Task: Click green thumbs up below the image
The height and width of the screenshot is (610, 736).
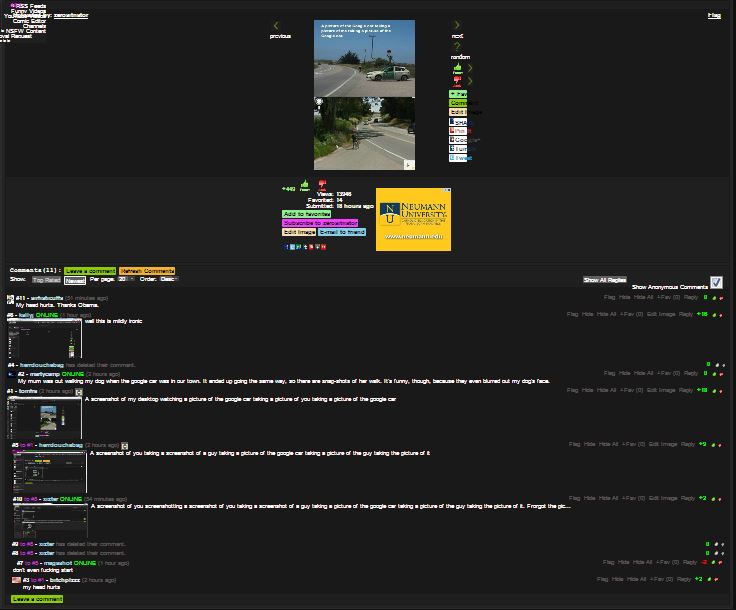Action: (x=304, y=185)
